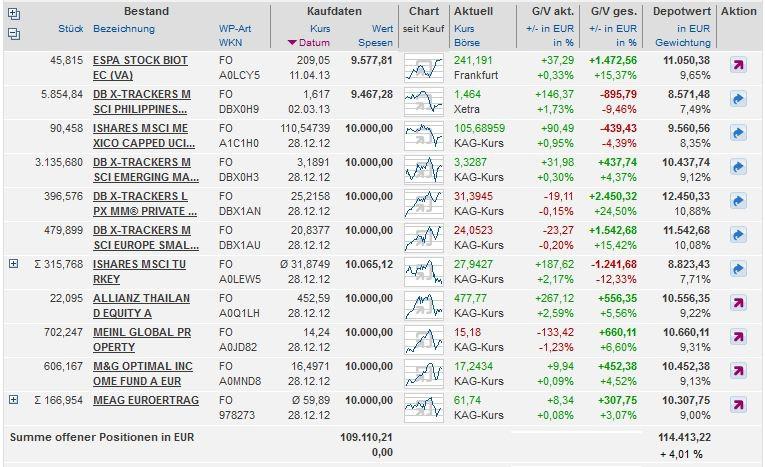Click the blue action icon for DB X-TRACKERS LPX PRIVATE
The width and height of the screenshot is (765, 467).
pos(738,201)
